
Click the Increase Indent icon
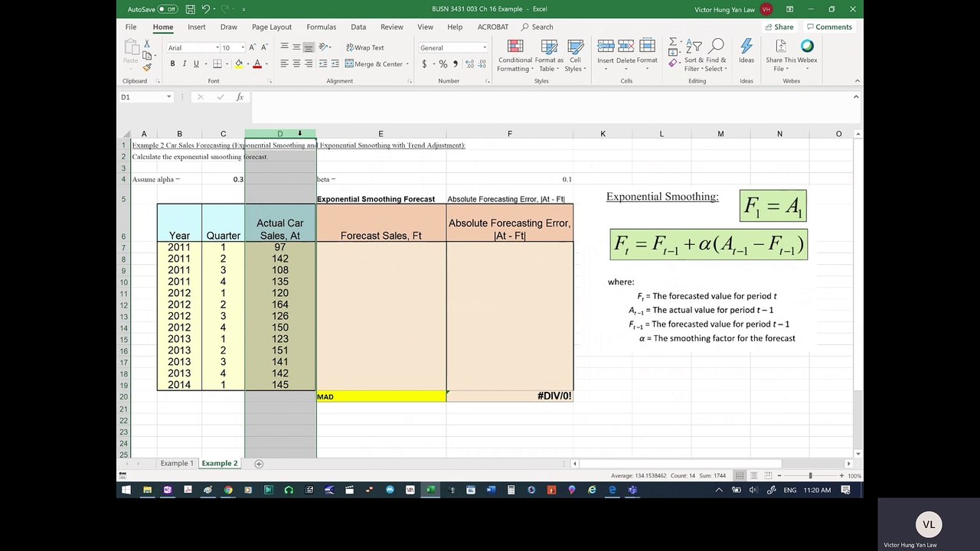tap(335, 64)
